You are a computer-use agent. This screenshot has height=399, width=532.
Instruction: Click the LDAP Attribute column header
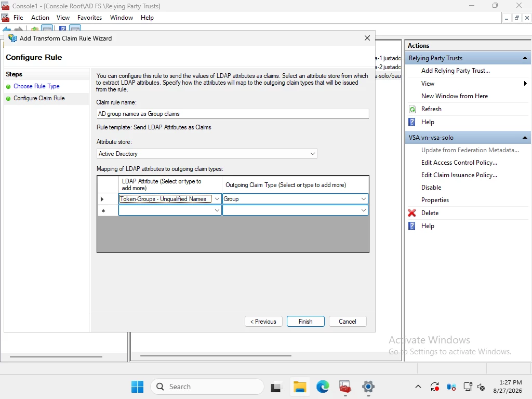click(170, 185)
